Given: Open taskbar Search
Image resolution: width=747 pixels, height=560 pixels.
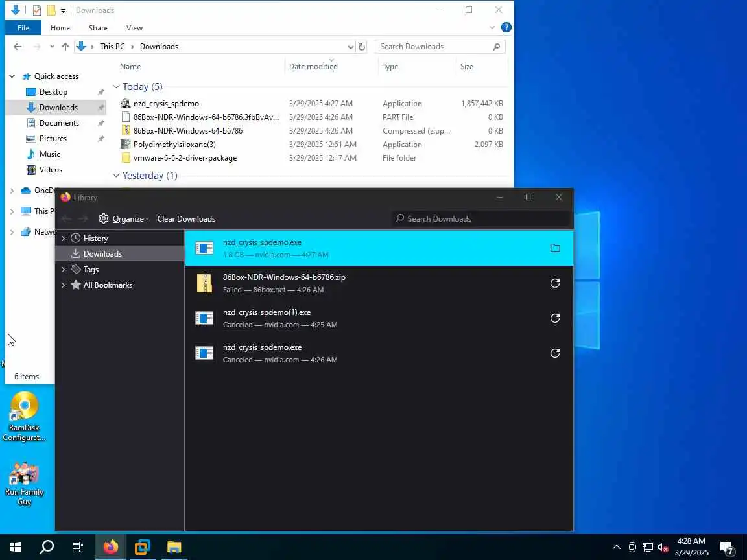Looking at the screenshot, I should [x=47, y=546].
